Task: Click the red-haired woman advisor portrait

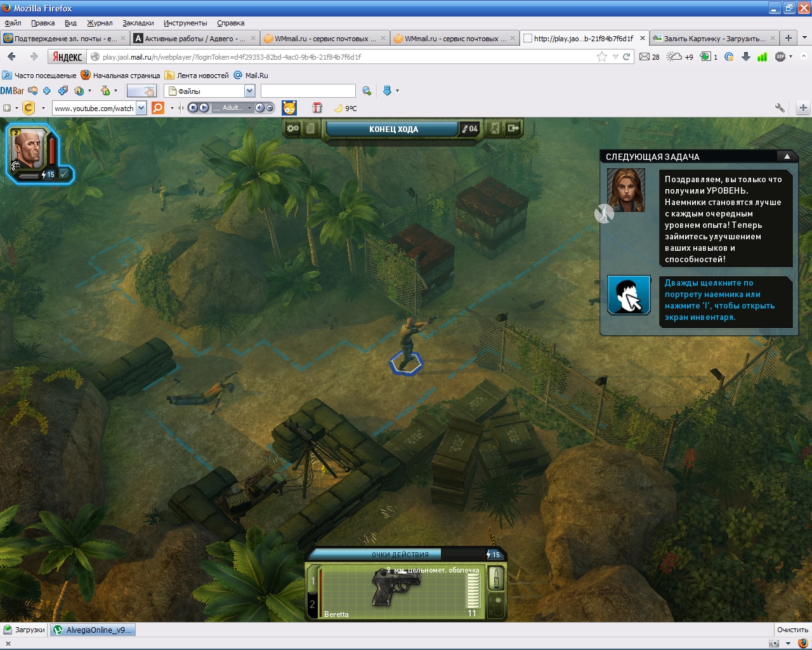Action: 625,190
